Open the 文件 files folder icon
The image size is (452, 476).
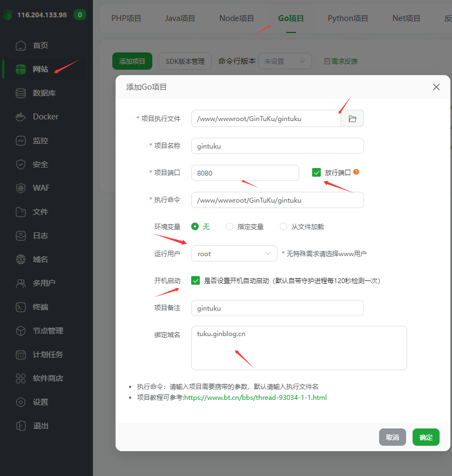click(21, 212)
